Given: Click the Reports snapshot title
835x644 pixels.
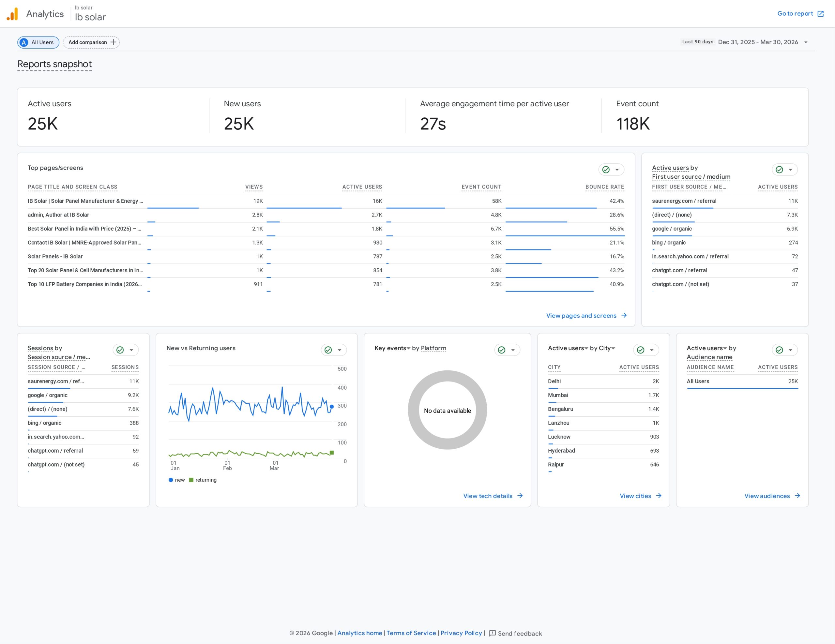Looking at the screenshot, I should (55, 64).
